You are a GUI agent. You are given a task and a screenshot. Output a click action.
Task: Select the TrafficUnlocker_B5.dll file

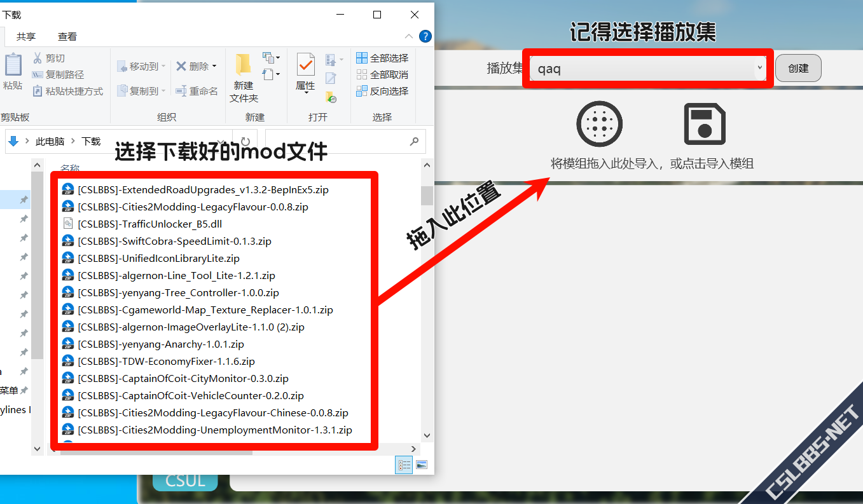point(149,224)
